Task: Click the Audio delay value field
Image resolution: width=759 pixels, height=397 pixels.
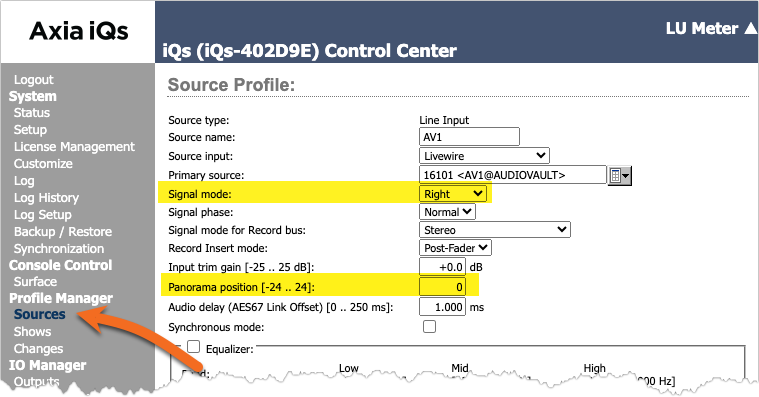Action: coord(442,307)
